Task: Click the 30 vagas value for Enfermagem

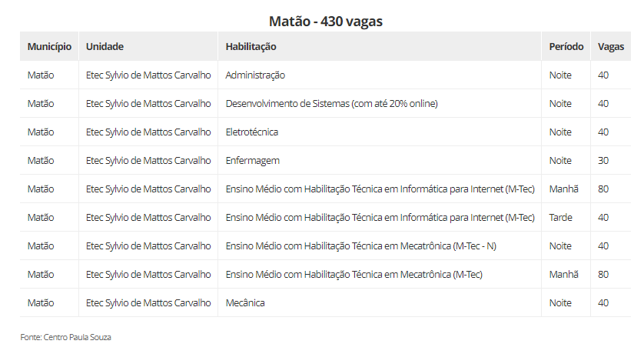Action: coord(603,161)
